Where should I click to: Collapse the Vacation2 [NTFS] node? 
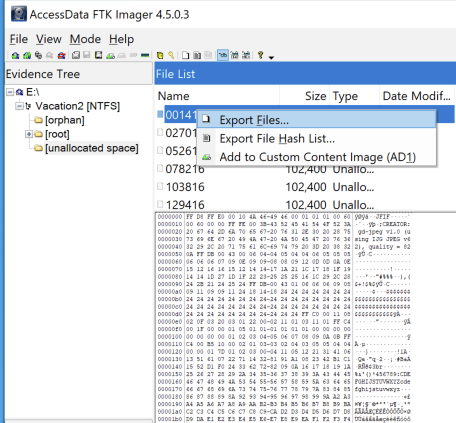(19, 106)
